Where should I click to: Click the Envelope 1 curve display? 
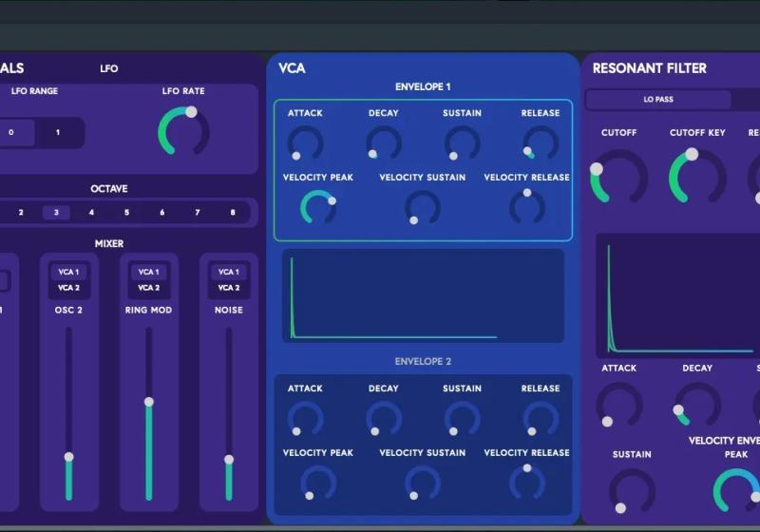click(x=423, y=294)
